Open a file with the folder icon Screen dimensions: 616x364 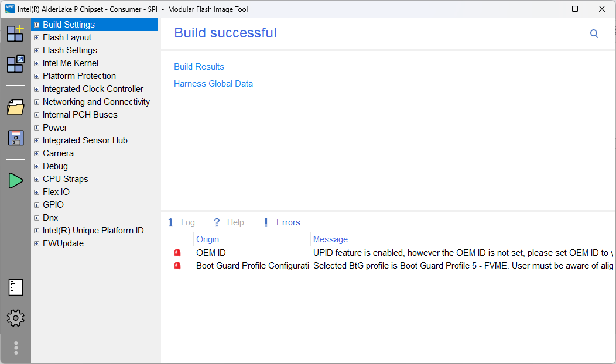[15, 107]
